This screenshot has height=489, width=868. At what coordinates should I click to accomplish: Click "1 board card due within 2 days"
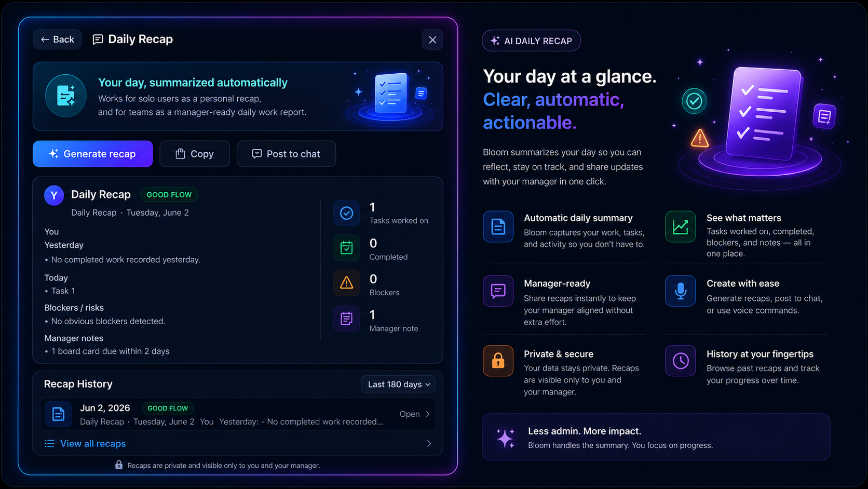[111, 351]
